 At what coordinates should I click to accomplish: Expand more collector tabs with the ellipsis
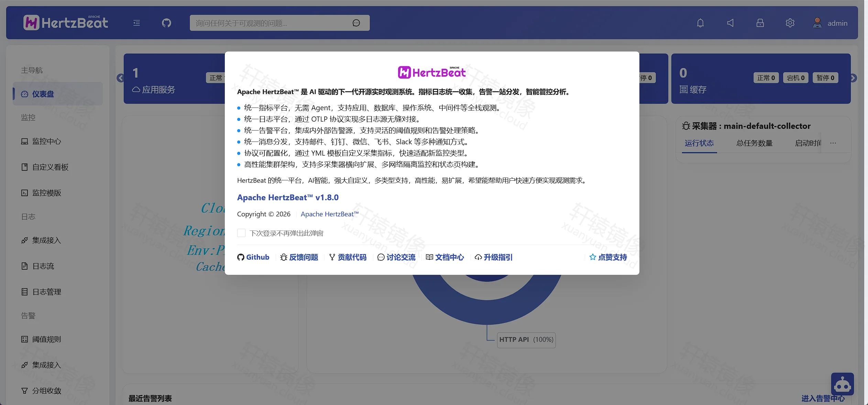click(833, 143)
